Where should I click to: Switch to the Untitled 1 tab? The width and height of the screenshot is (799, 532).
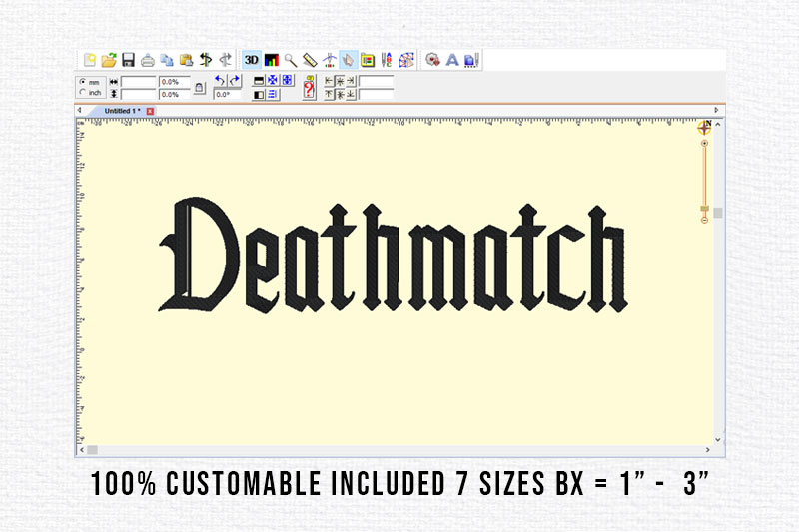122,111
